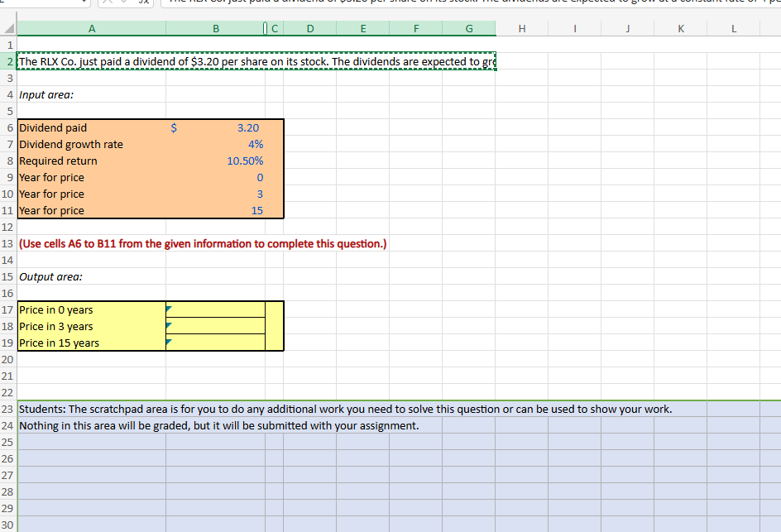Select column G header
This screenshot has width=781, height=532.
click(x=468, y=28)
